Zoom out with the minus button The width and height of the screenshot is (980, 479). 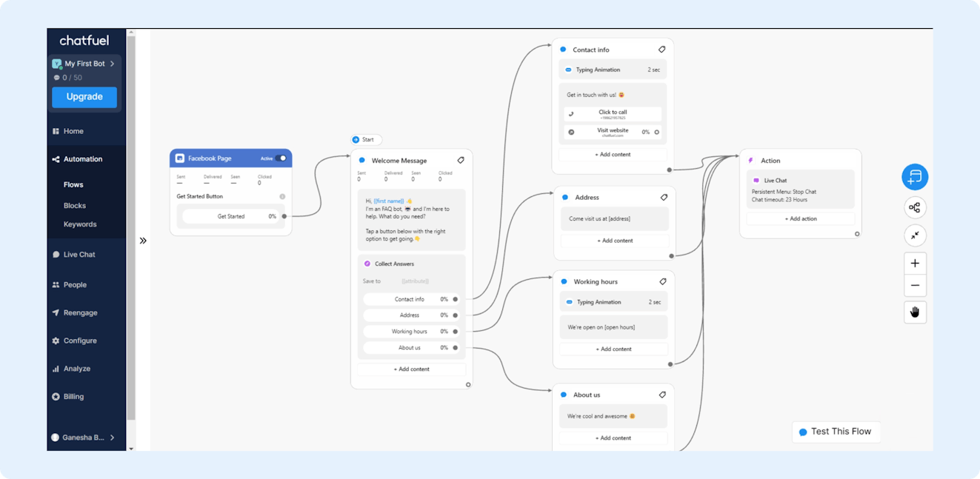coord(915,286)
